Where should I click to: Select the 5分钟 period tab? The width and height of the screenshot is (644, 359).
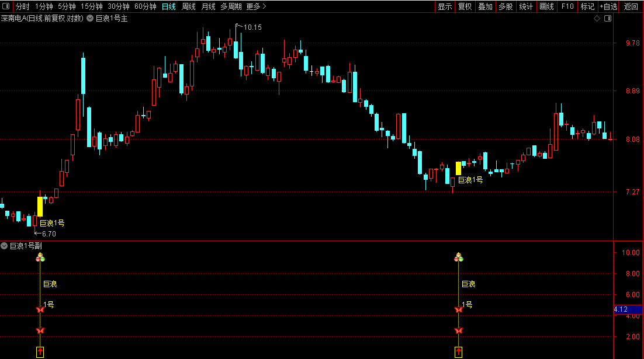pos(67,6)
